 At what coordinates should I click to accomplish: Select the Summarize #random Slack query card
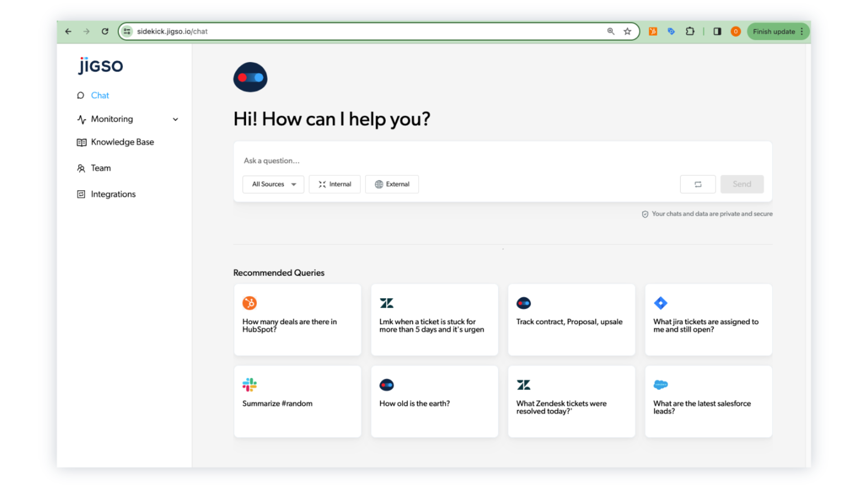297,401
